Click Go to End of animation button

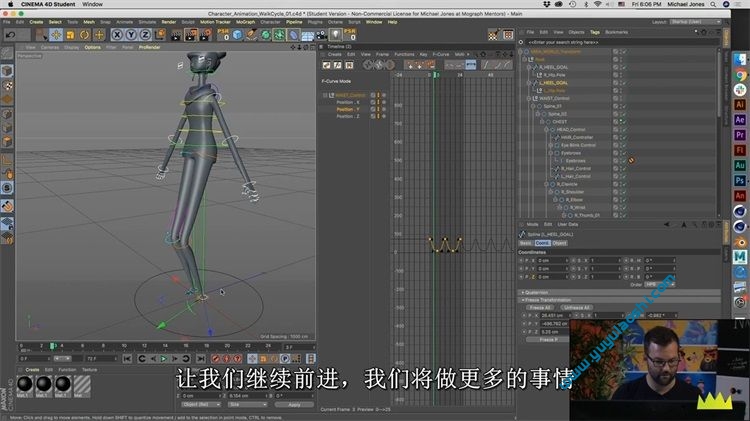coord(201,358)
